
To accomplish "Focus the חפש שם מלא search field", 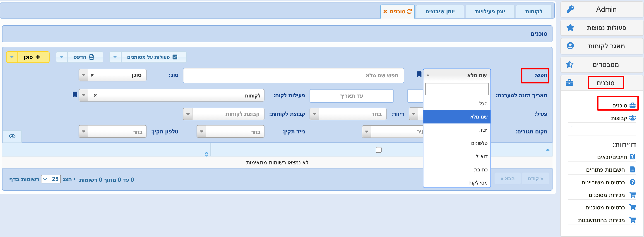I will click(293, 76).
